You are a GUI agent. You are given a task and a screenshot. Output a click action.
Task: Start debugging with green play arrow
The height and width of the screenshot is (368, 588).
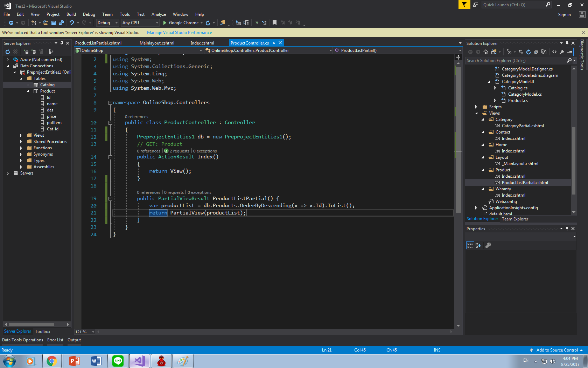pos(164,23)
